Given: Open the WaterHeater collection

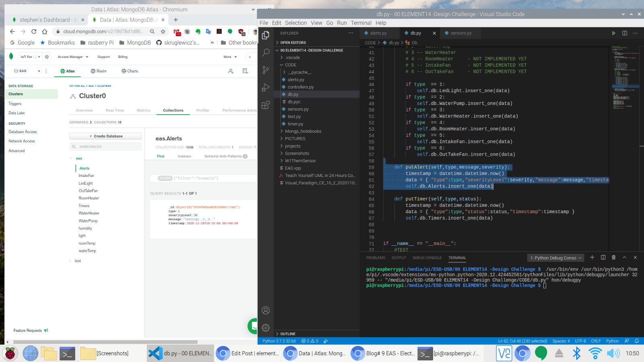Looking at the screenshot, I should pyautogui.click(x=89, y=213).
